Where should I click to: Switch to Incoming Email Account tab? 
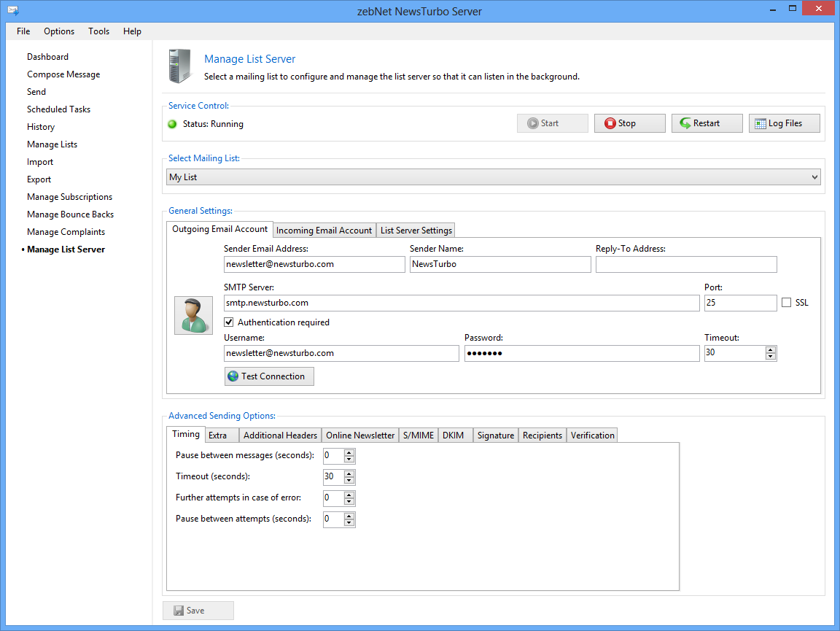click(324, 230)
